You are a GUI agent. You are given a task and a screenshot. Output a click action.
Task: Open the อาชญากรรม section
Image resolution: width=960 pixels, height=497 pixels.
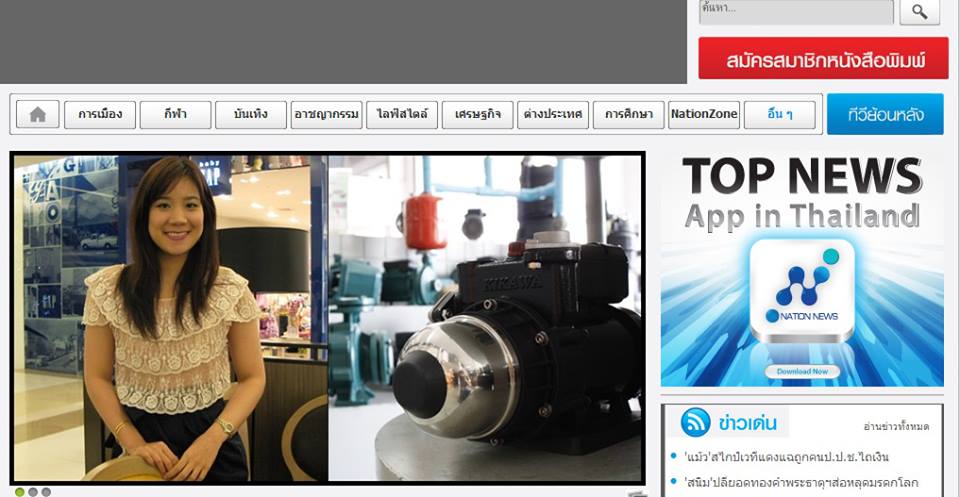point(326,114)
